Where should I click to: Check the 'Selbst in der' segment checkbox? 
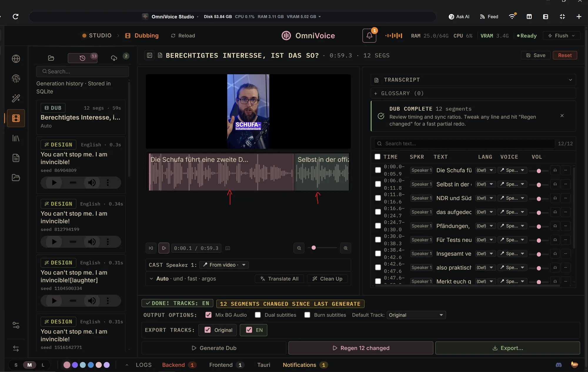pos(378,184)
